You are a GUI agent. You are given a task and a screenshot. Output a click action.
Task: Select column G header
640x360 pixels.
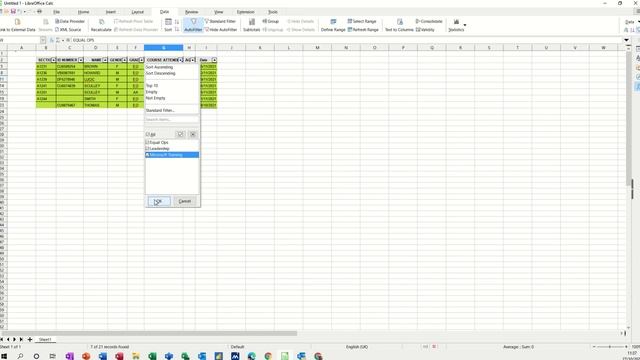[163, 48]
